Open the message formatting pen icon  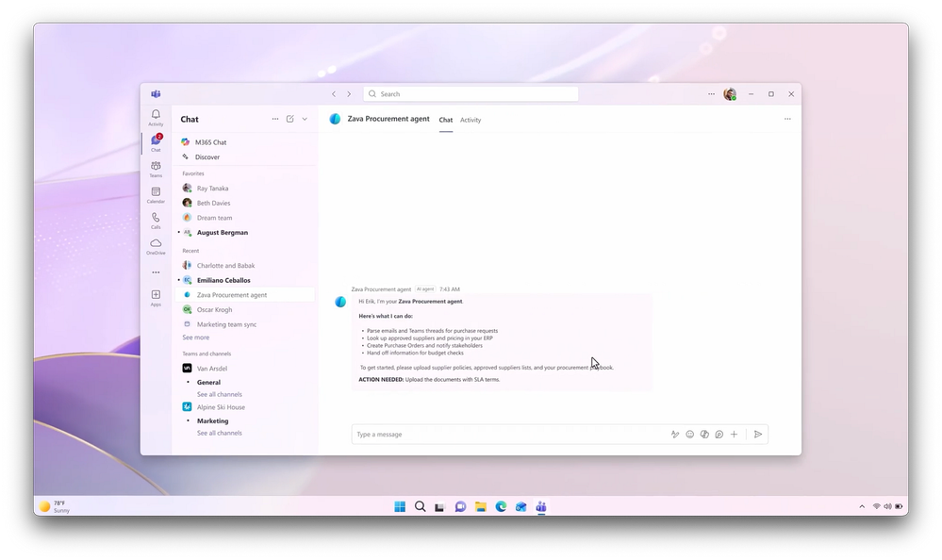coord(675,435)
